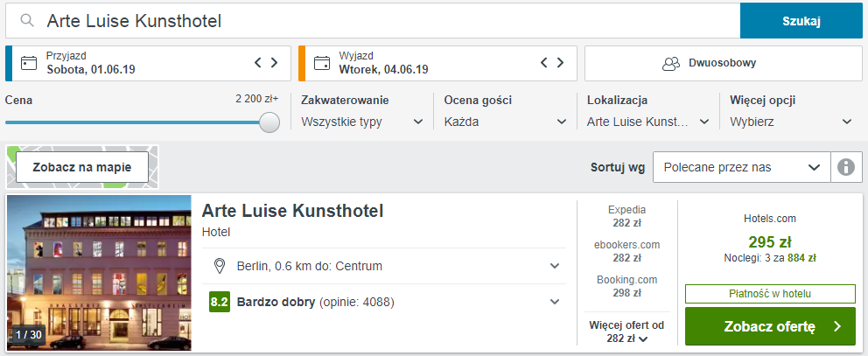Open the Zakwaterowanie type dropdown
868x356 pixels.
[x=361, y=122]
